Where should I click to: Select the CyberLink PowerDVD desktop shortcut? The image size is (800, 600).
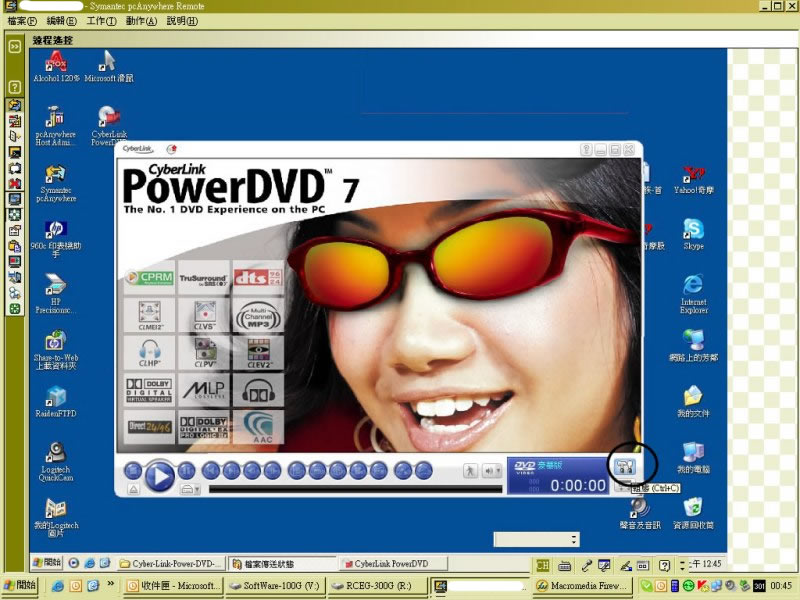(109, 126)
